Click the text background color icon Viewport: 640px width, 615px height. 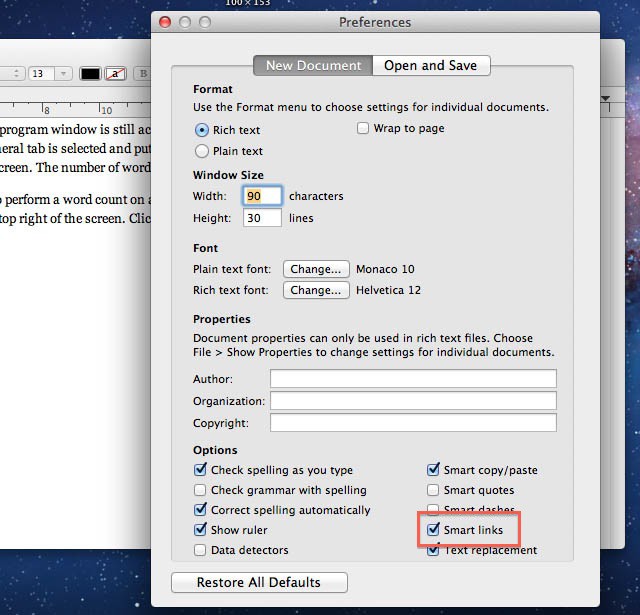116,74
